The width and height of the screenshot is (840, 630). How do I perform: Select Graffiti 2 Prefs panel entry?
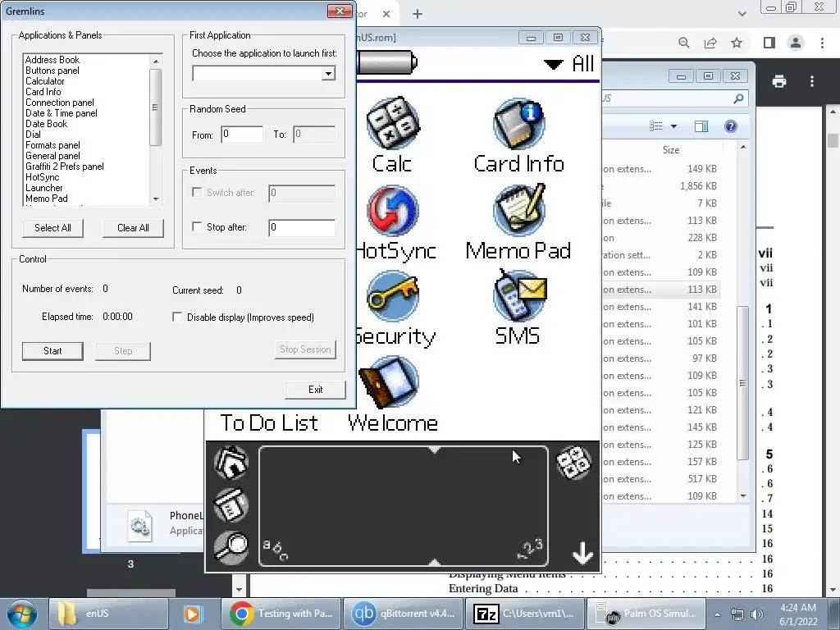65,167
